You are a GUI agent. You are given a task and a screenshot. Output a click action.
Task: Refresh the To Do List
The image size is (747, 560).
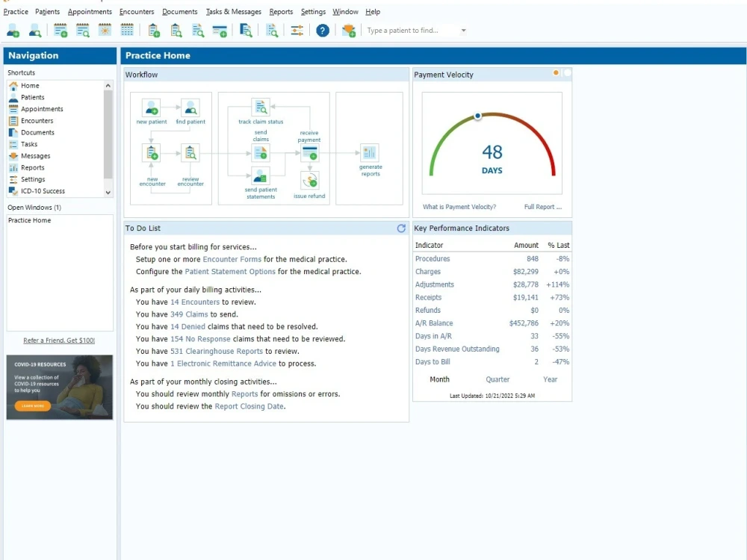[x=401, y=228]
